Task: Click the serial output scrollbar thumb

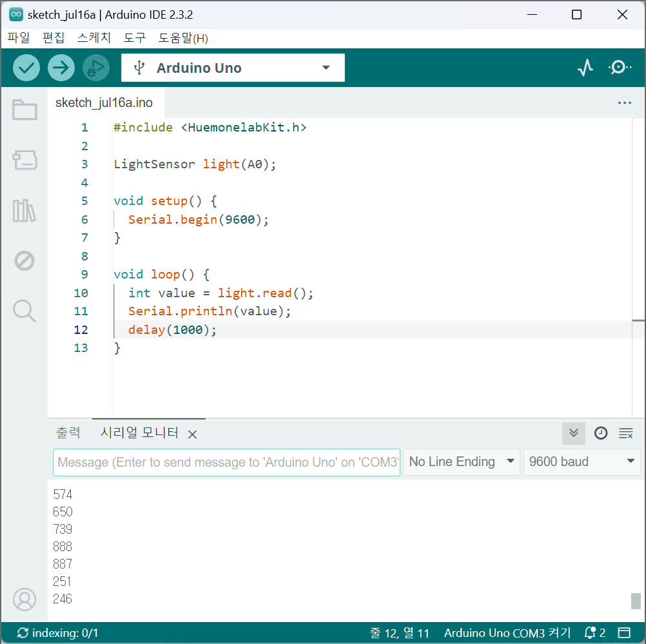Action: pos(635,601)
